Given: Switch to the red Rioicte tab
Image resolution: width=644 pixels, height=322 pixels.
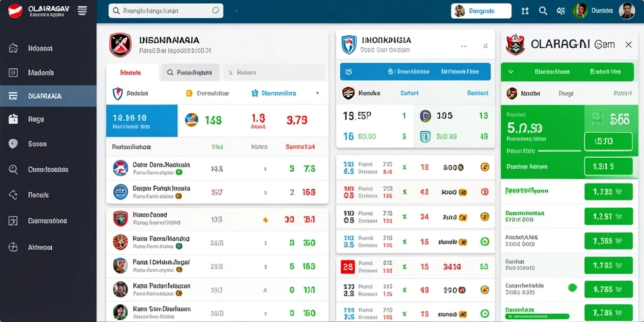Looking at the screenshot, I should (x=131, y=73).
